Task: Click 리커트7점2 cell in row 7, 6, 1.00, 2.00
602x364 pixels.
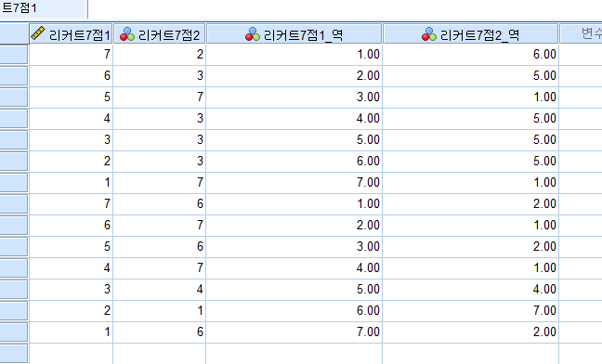Action: pyautogui.click(x=160, y=204)
